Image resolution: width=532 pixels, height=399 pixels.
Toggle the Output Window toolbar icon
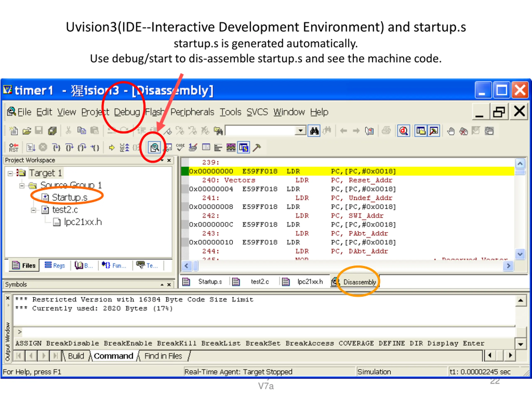pos(434,131)
